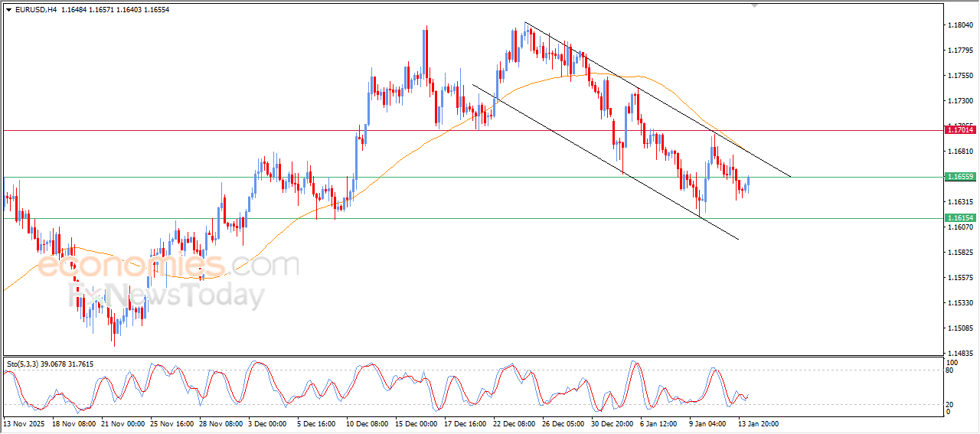
Task: Click the 9 Jan 04:00 time label
Action: (x=709, y=423)
